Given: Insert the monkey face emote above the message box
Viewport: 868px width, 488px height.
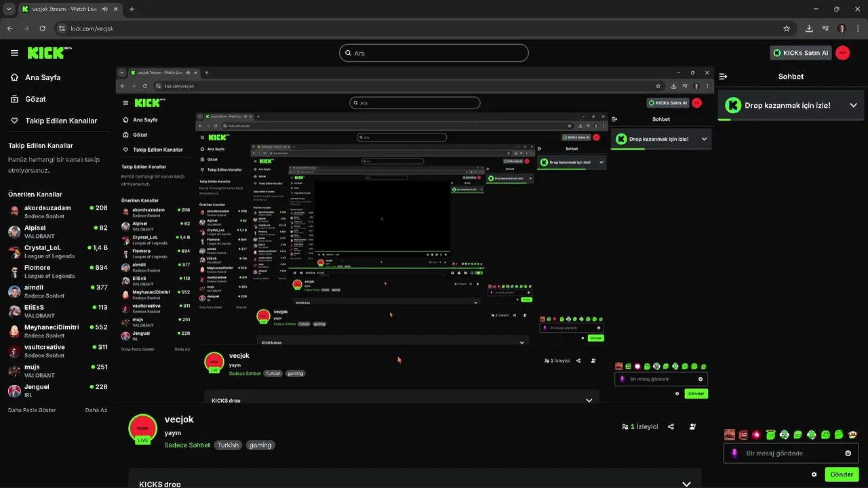Looking at the screenshot, I should click(x=853, y=434).
